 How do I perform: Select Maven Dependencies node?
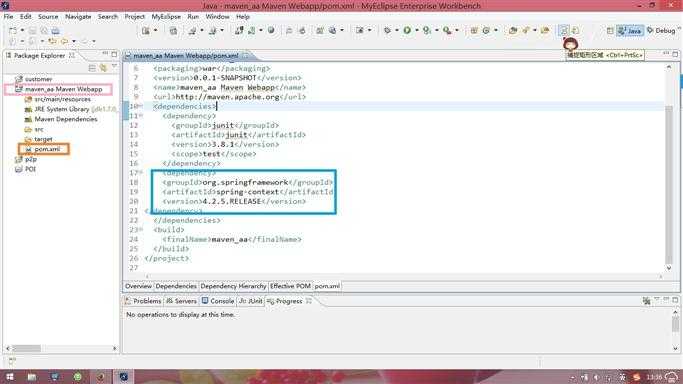(x=61, y=119)
